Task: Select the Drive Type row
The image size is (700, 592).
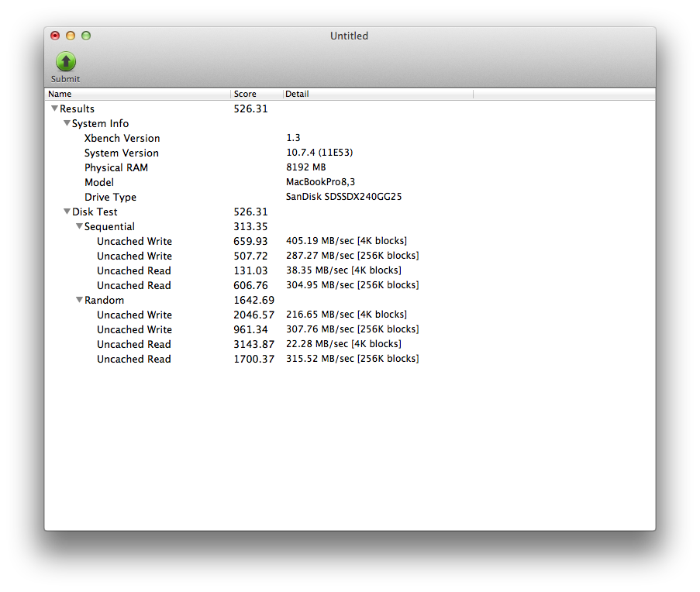Action: click(x=350, y=197)
